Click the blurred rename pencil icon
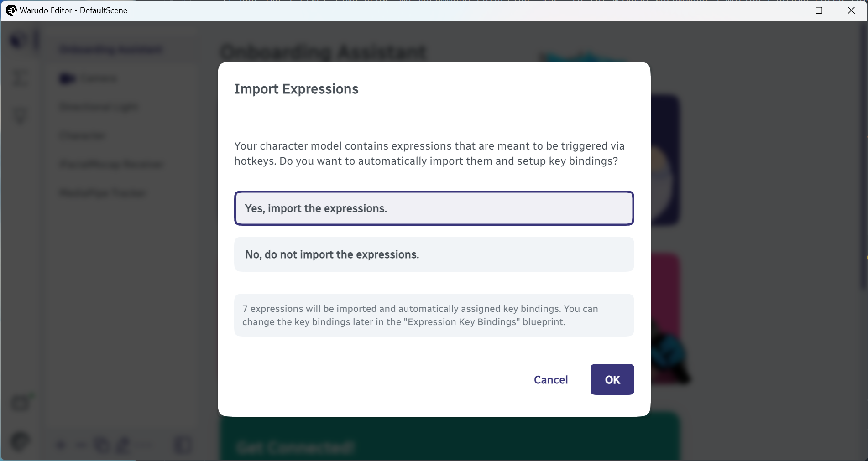The width and height of the screenshot is (868, 461). pos(123,445)
